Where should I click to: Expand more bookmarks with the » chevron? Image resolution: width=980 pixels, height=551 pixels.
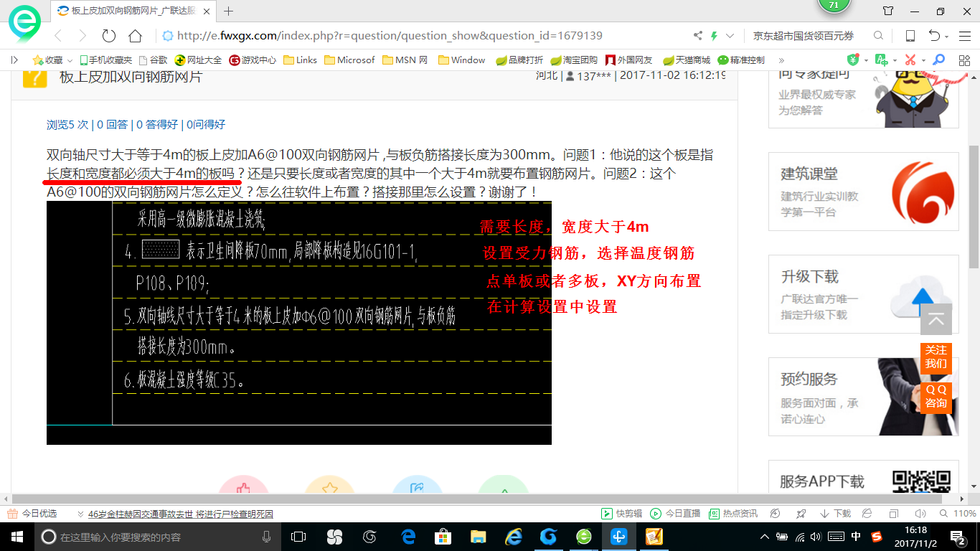tap(781, 60)
